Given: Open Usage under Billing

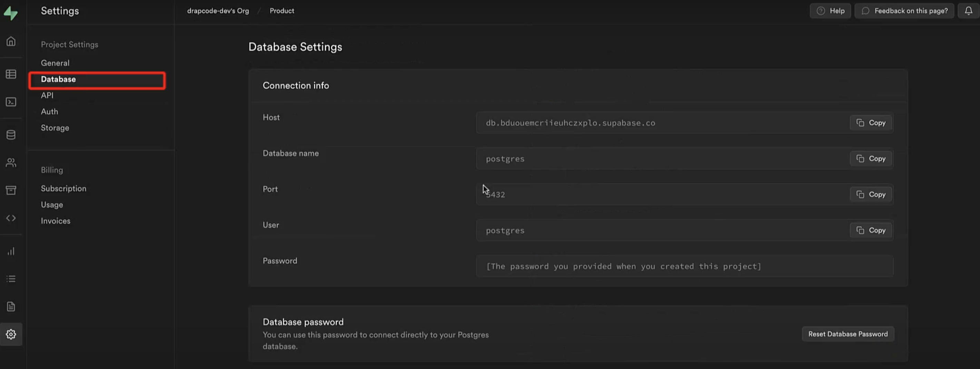Looking at the screenshot, I should tap(52, 205).
